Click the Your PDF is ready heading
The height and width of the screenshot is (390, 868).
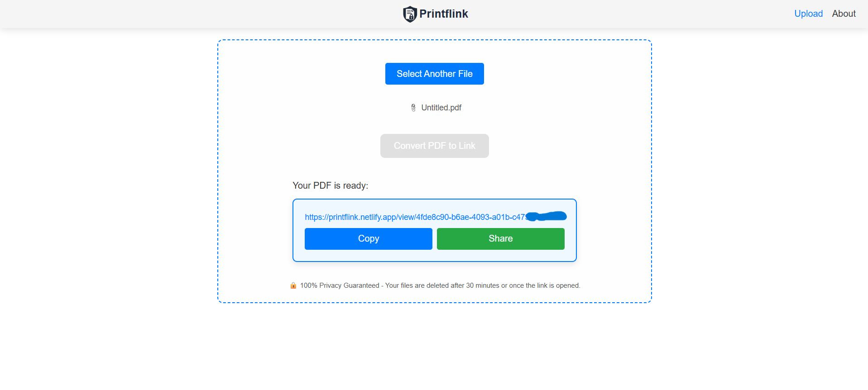[330, 185]
